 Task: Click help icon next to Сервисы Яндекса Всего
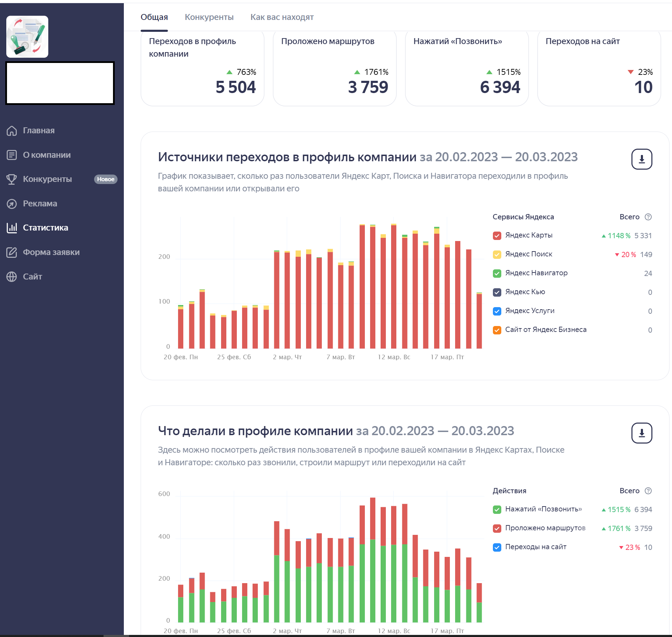[648, 217]
